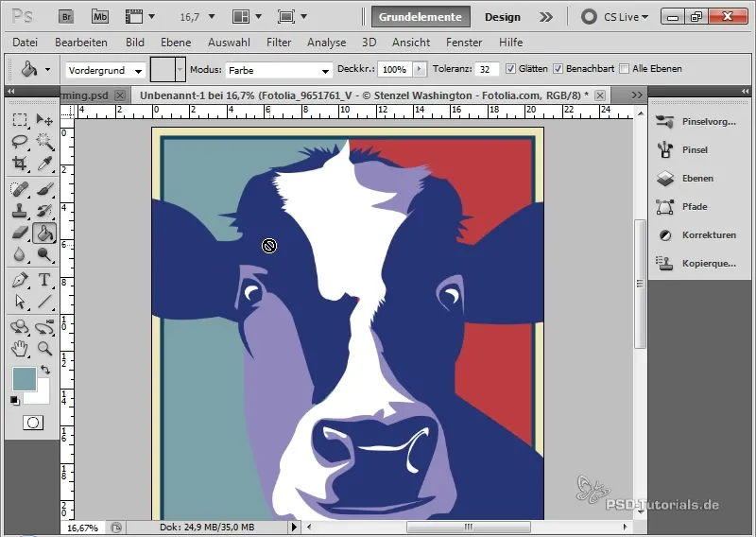The height and width of the screenshot is (537, 756).
Task: Select the Rectangular Marquee tool
Action: pyautogui.click(x=19, y=119)
